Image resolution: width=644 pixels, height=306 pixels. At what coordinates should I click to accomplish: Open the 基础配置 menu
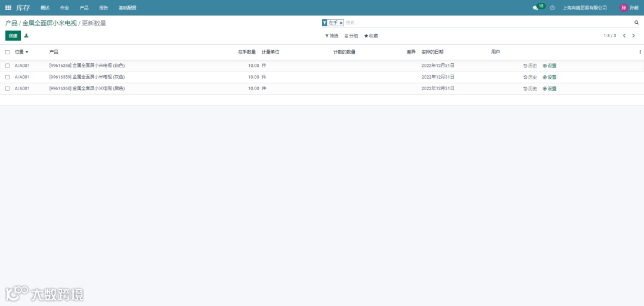pyautogui.click(x=128, y=8)
